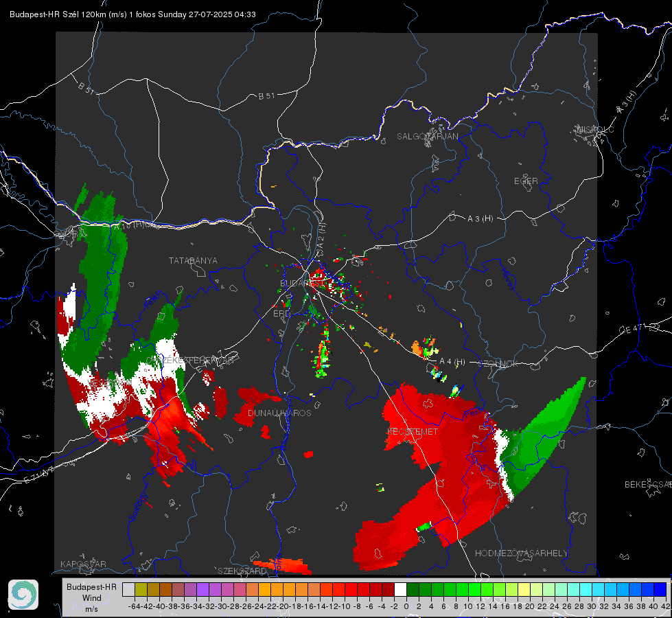Click the SALGÓTARJÁN city label
Screen dimensions: 672x618
coord(427,137)
